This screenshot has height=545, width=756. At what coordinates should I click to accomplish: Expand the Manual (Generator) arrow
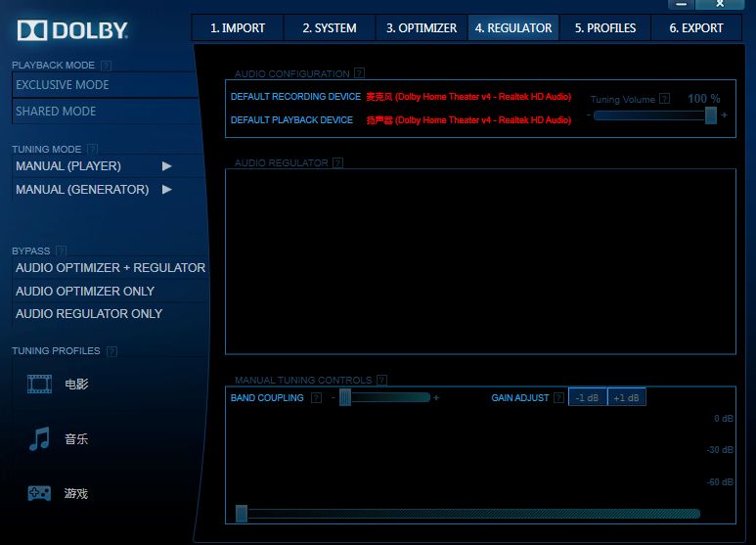point(167,189)
